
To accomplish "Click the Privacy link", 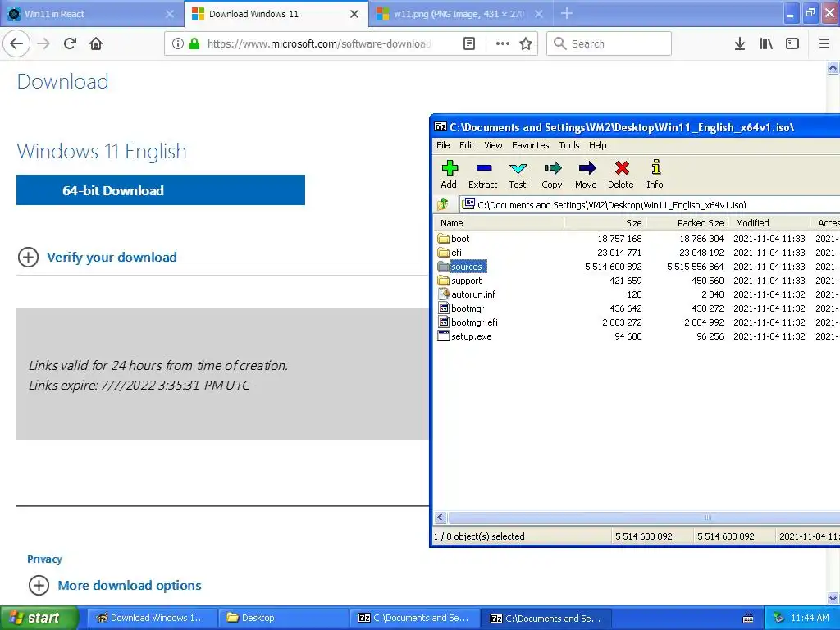I will [x=44, y=559].
